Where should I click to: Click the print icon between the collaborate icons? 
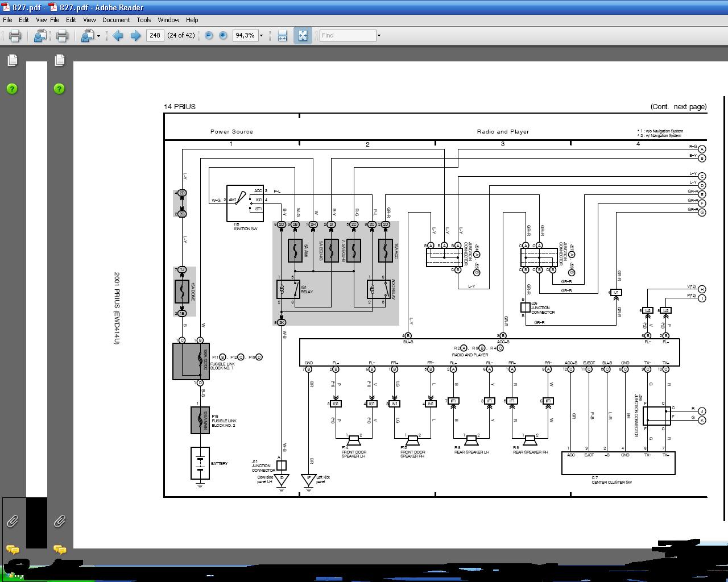click(x=62, y=36)
